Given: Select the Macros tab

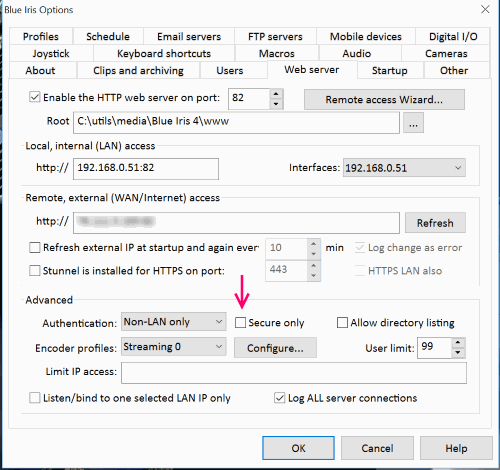Looking at the screenshot, I should point(277,53).
